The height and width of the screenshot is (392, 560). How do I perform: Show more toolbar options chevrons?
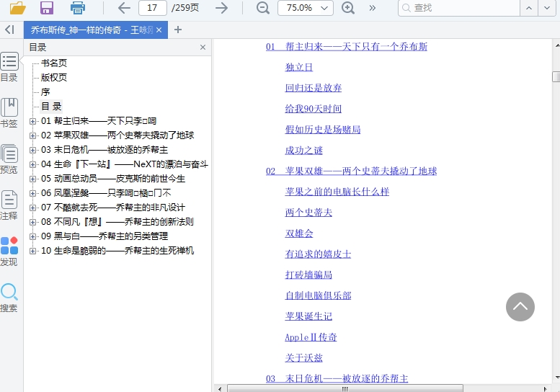372,8
